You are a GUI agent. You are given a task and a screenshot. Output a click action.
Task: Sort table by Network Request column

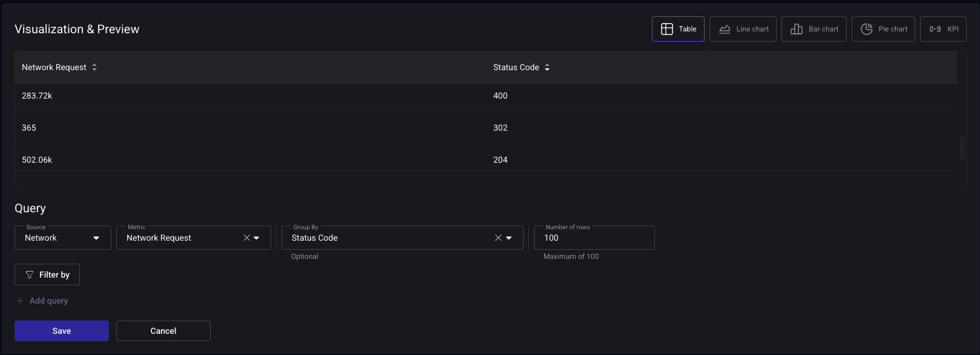click(94, 67)
